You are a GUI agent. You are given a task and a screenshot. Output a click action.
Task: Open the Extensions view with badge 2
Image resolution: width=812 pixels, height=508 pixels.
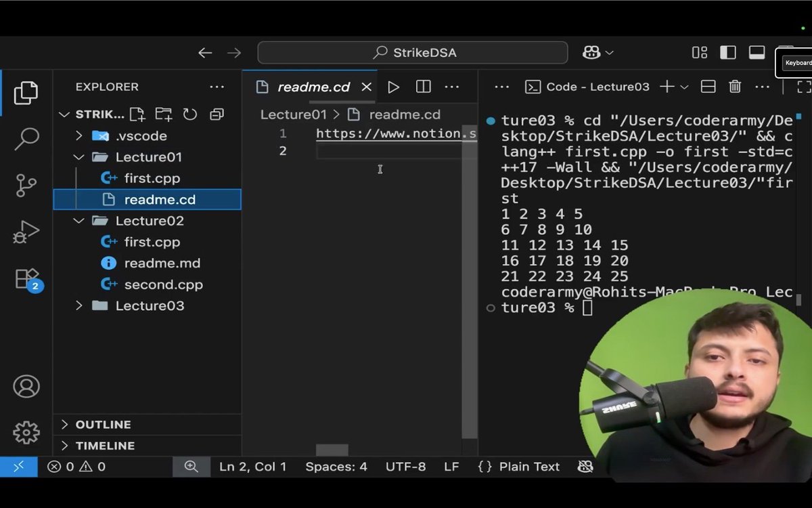point(27,278)
